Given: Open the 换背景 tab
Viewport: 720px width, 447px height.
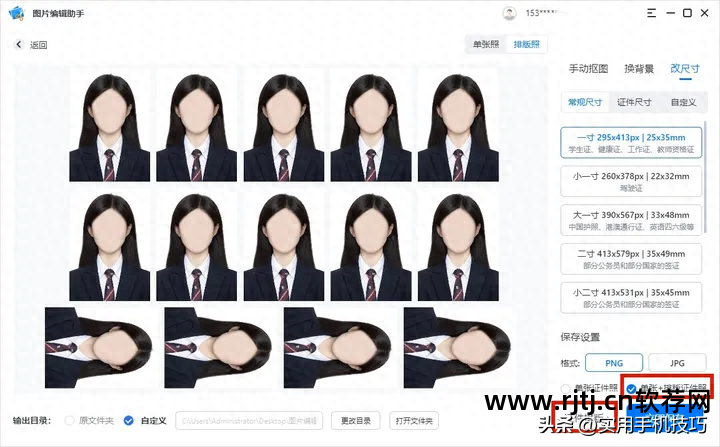Looking at the screenshot, I should pos(639,69).
